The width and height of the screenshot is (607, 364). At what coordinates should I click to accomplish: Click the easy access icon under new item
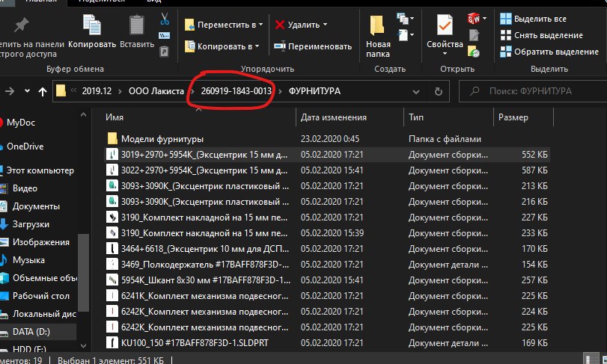(403, 35)
